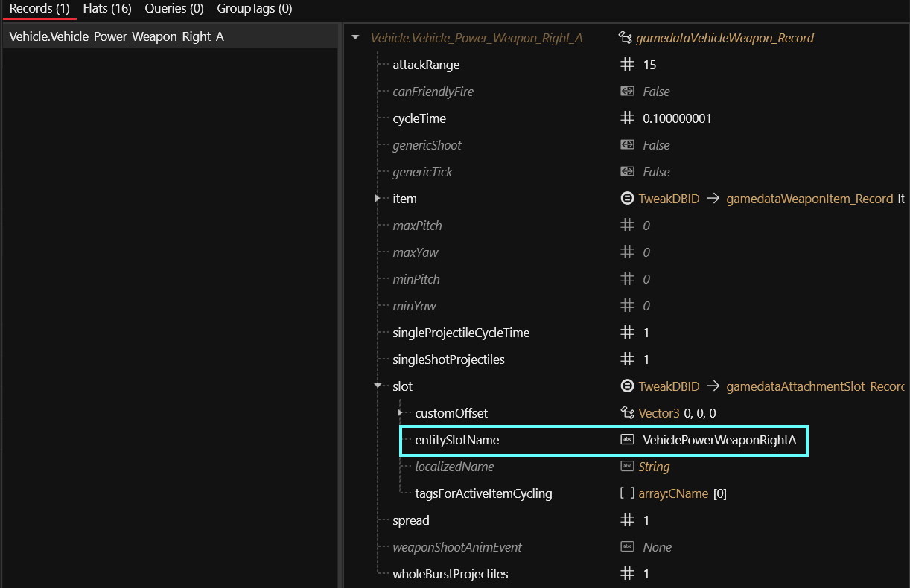Collapse the root Vehicle_Power_Weapon_Right_A node

[355, 38]
